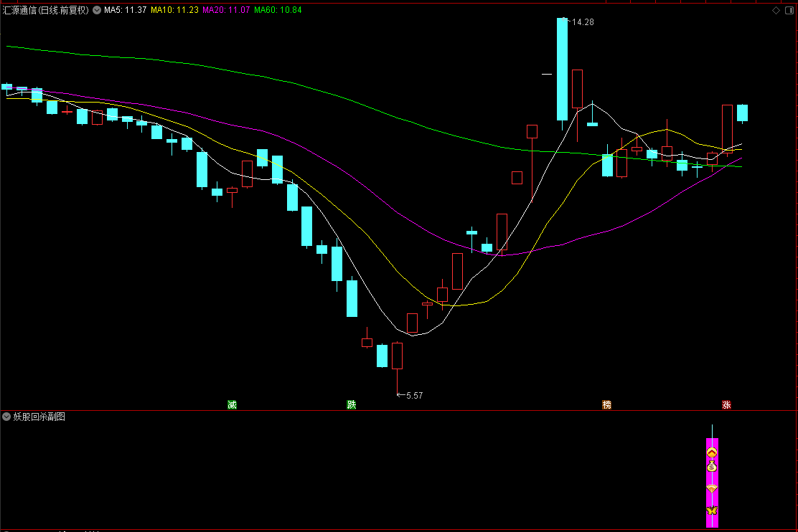Click the red 涨 marker
798x532 pixels.
coord(726,405)
